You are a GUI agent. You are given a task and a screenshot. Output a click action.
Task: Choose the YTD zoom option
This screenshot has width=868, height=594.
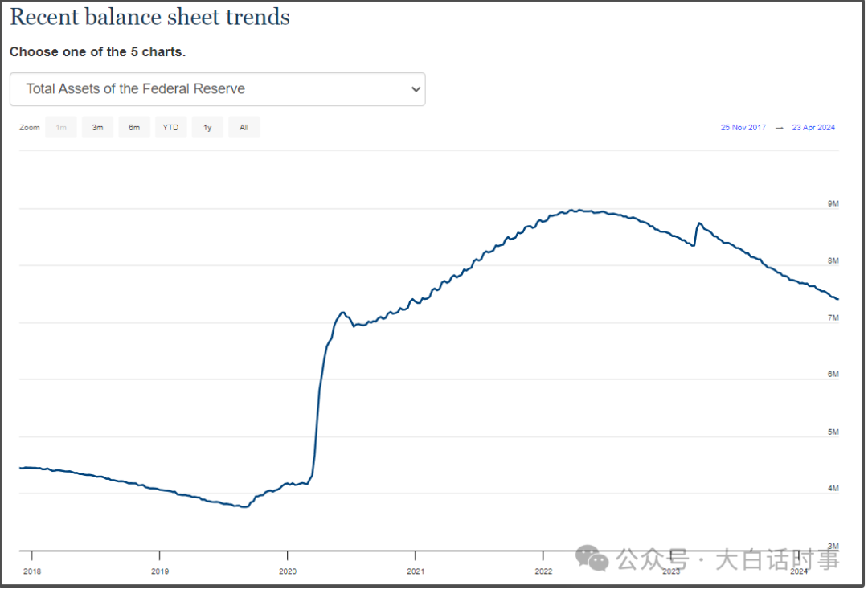pyautogui.click(x=170, y=127)
